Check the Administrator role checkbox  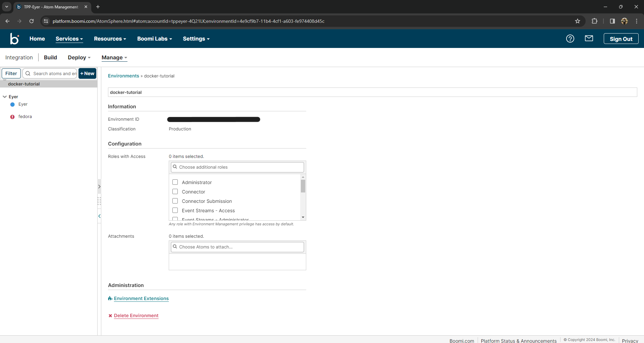(175, 182)
